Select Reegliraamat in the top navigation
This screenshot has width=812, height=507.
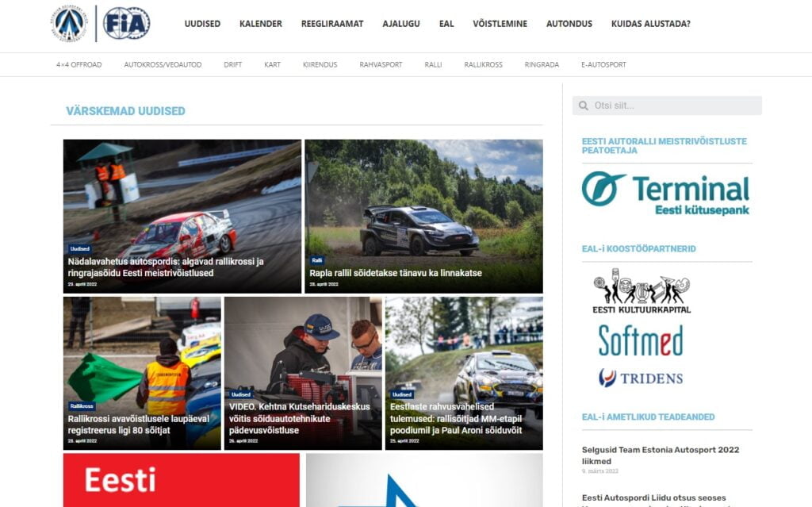(x=331, y=24)
